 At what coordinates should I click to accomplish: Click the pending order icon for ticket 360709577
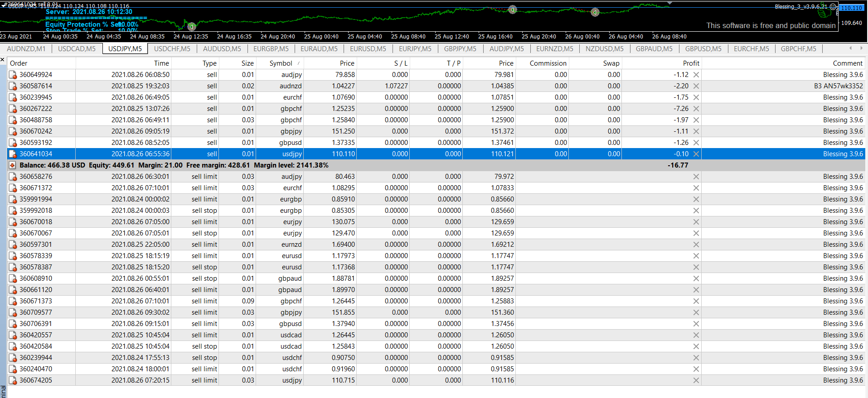[13, 312]
